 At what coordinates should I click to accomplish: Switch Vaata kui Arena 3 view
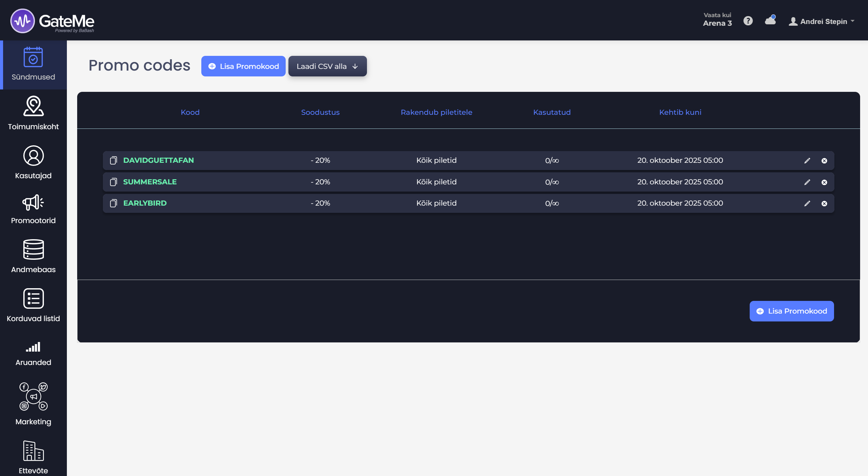[717, 20]
